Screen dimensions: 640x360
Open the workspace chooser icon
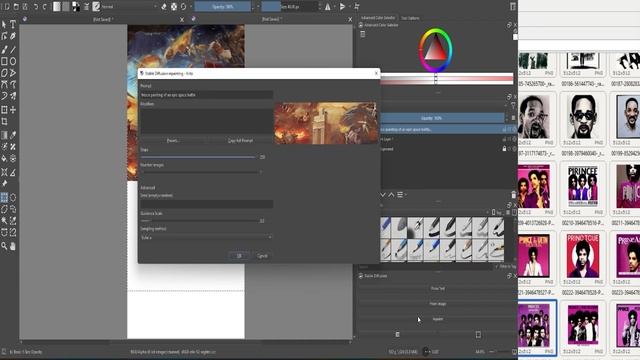pos(513,7)
